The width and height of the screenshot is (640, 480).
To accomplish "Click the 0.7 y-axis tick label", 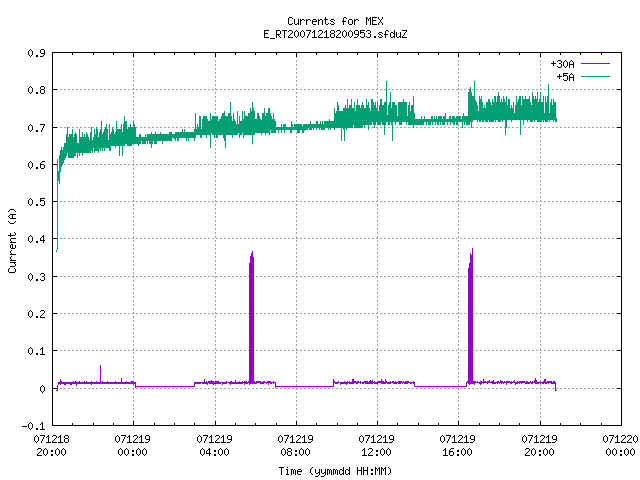I will click(36, 128).
